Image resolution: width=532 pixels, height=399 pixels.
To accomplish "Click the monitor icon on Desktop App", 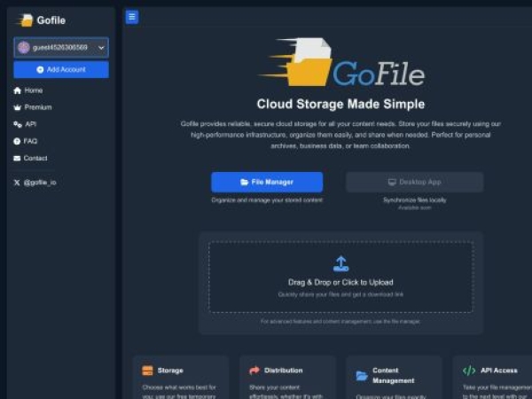I will coord(392,182).
